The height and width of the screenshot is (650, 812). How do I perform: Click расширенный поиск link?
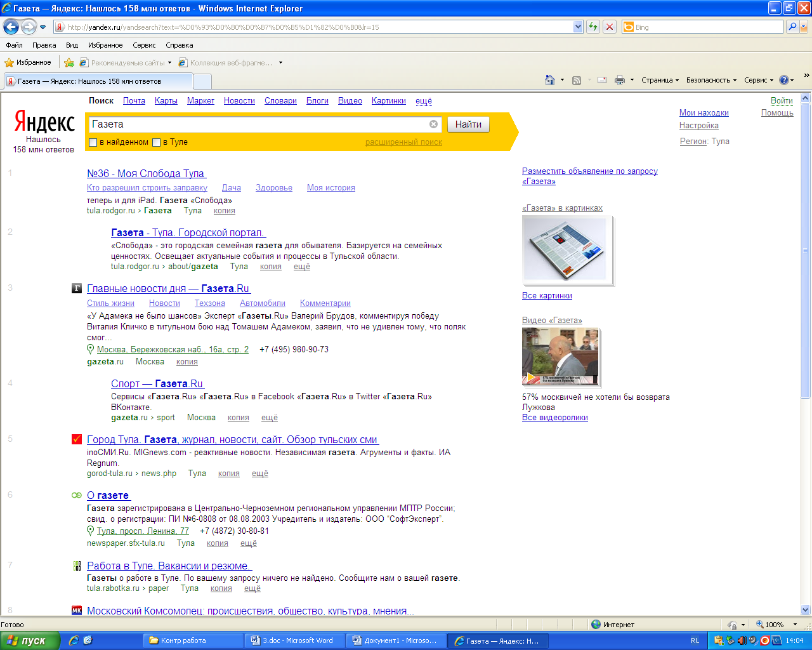pos(403,142)
